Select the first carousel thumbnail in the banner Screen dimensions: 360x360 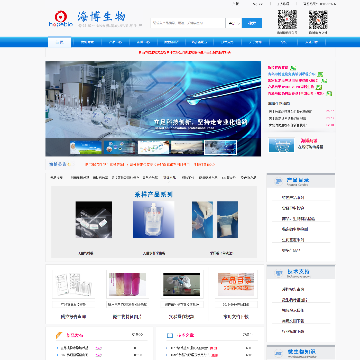pos(86,147)
